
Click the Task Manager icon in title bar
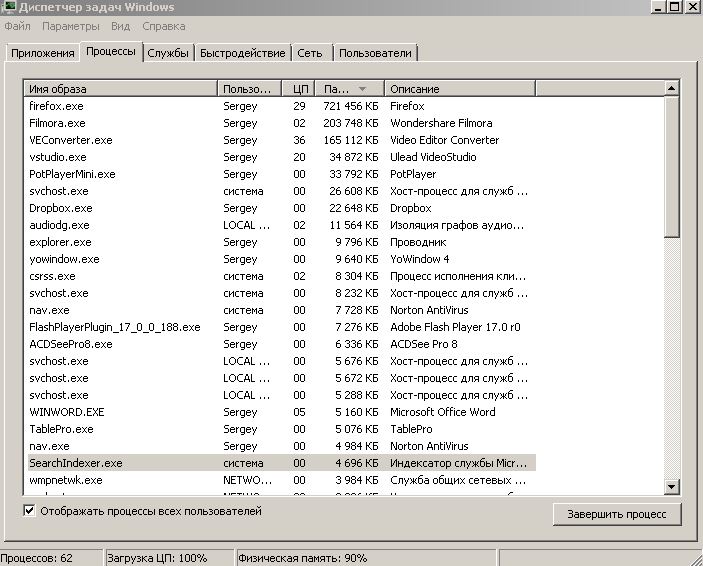point(9,8)
